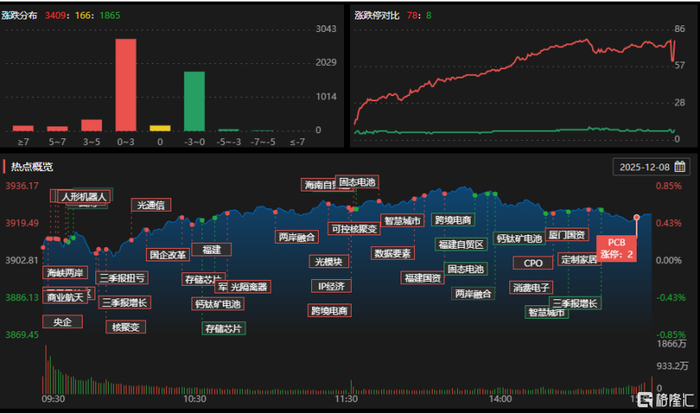The image size is (700, 414).
Task: Select the red 3~5 distribution bar
Action: [92, 125]
